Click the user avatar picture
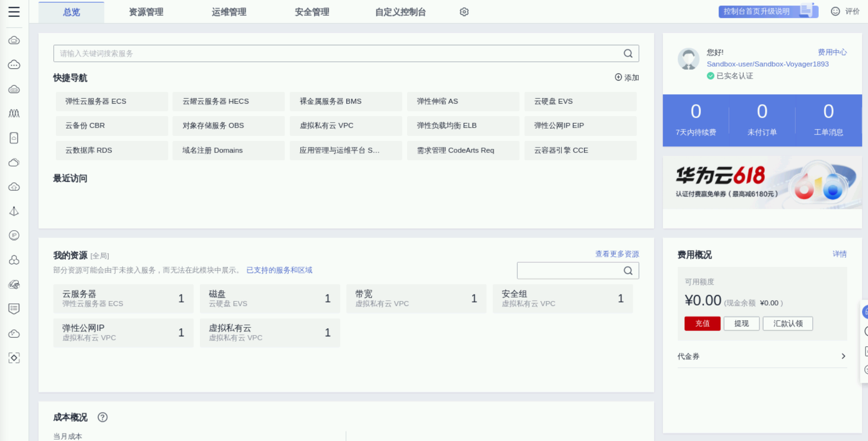The image size is (868, 441). (x=688, y=59)
